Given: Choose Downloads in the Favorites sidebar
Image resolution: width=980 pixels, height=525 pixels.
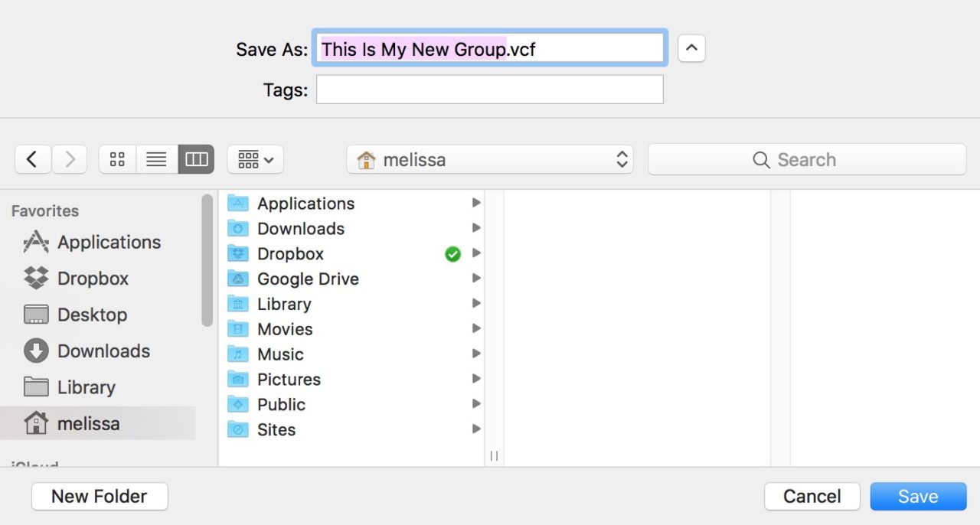Looking at the screenshot, I should coord(103,351).
